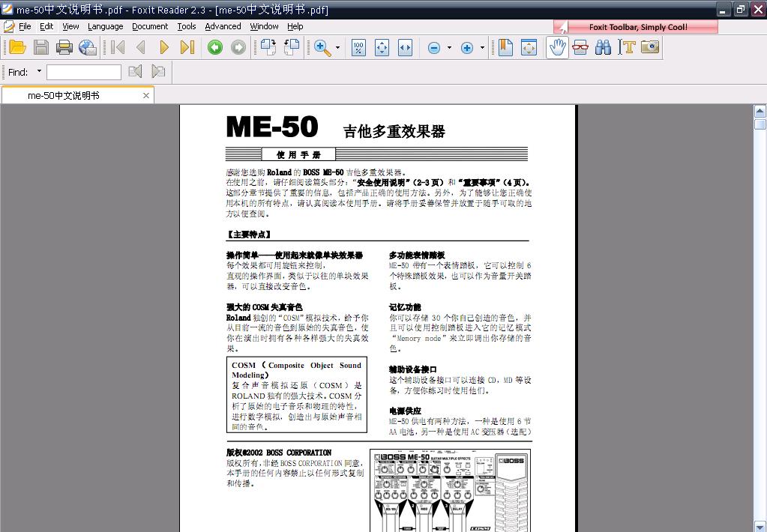
Task: Go to the next page
Action: tap(164, 47)
